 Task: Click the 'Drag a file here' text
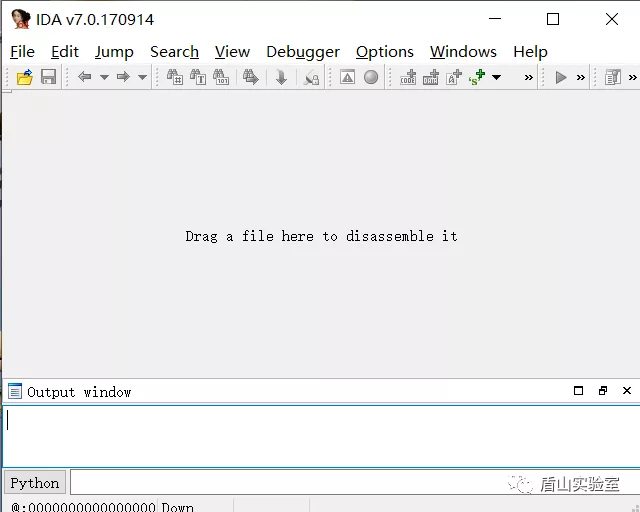[321, 236]
